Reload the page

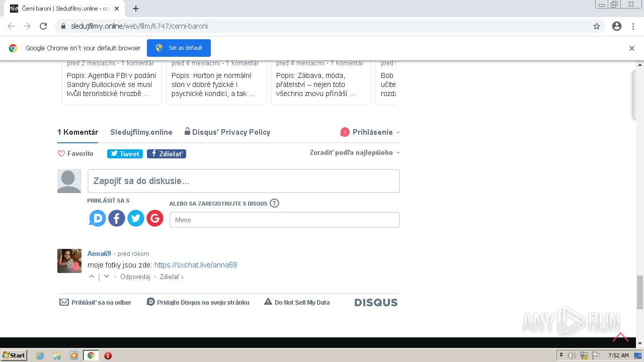pos(43,26)
